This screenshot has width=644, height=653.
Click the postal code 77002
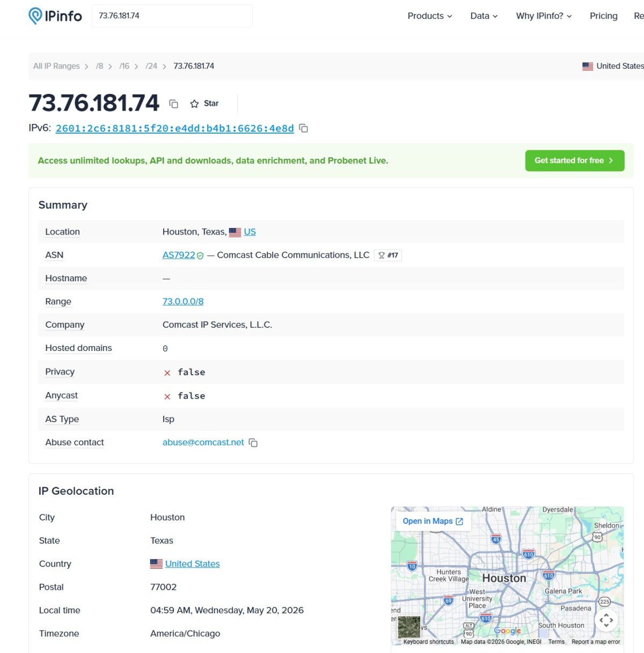[163, 587]
